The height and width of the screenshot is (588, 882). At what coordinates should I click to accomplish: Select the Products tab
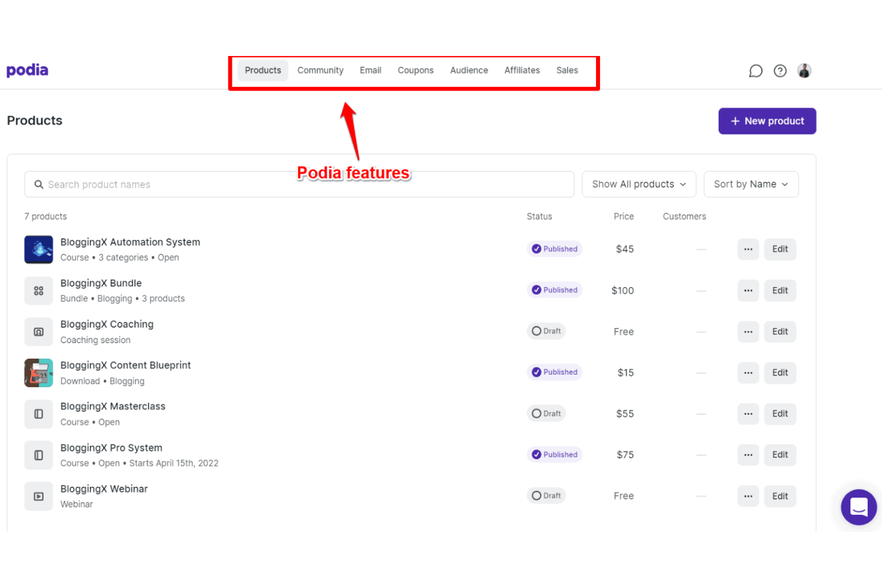(263, 70)
